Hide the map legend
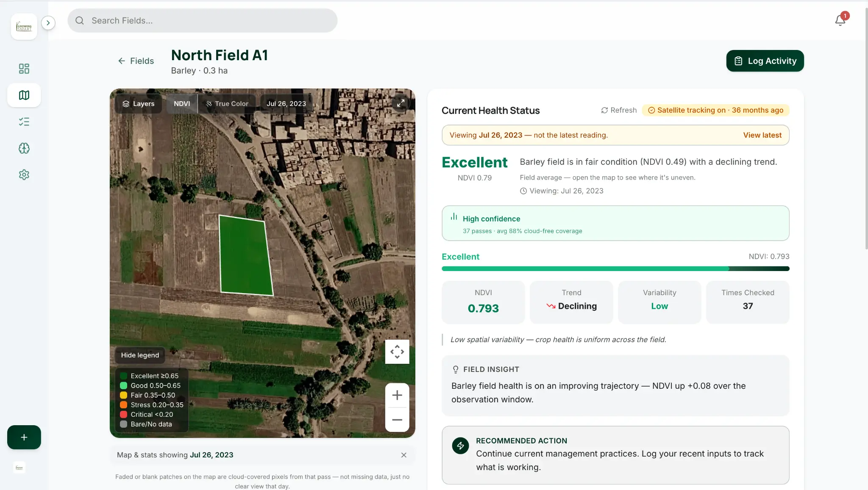The width and height of the screenshot is (868, 490). [140, 355]
